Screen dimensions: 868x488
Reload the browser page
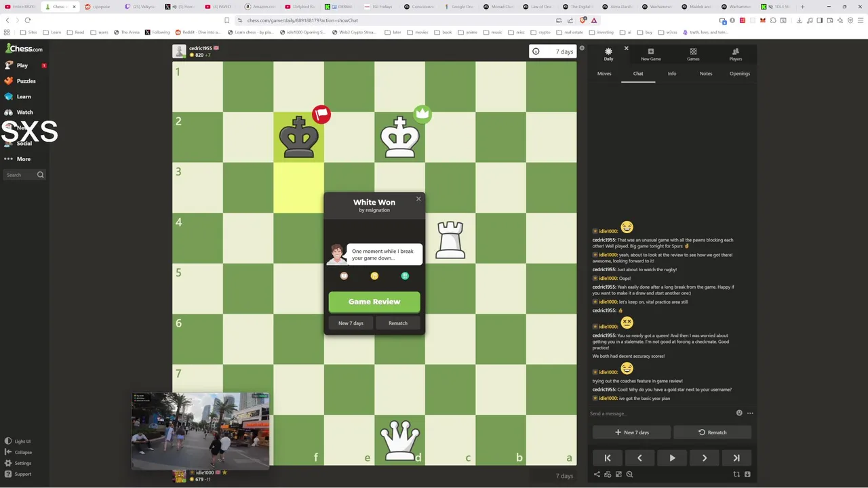click(x=27, y=20)
